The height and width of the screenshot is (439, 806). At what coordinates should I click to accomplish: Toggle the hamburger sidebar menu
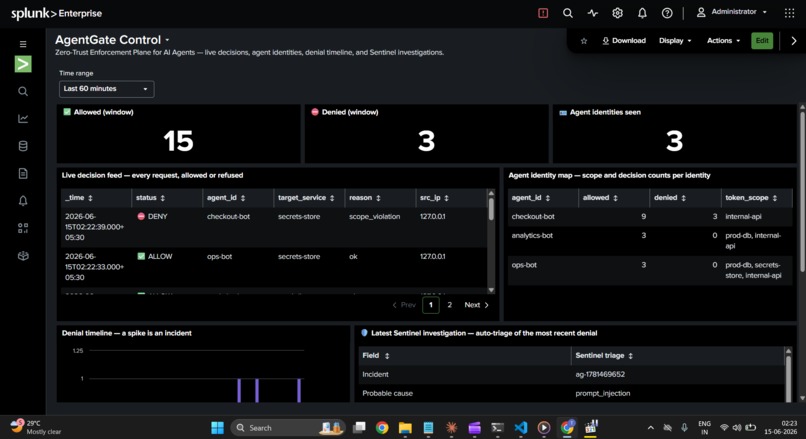[23, 44]
